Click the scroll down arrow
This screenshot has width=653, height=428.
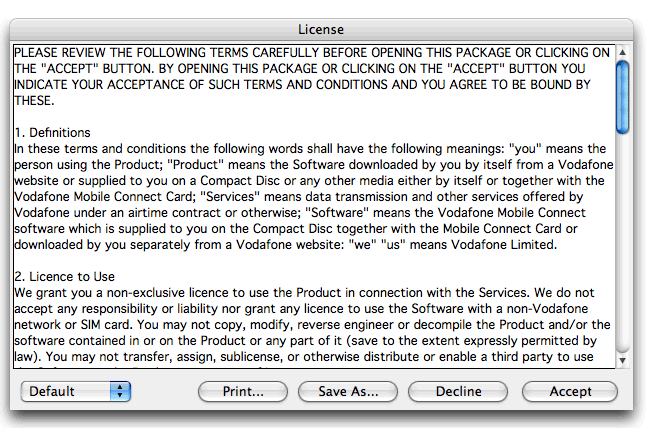[622, 359]
